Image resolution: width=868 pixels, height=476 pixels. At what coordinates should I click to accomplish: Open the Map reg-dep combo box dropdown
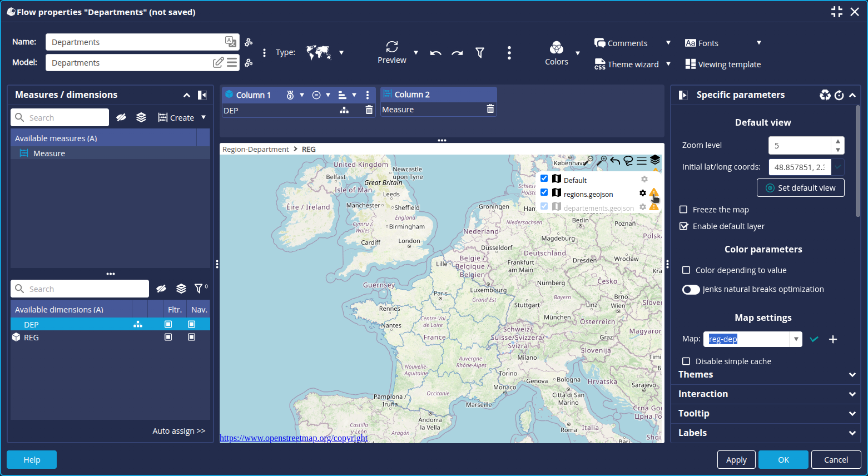click(x=796, y=339)
